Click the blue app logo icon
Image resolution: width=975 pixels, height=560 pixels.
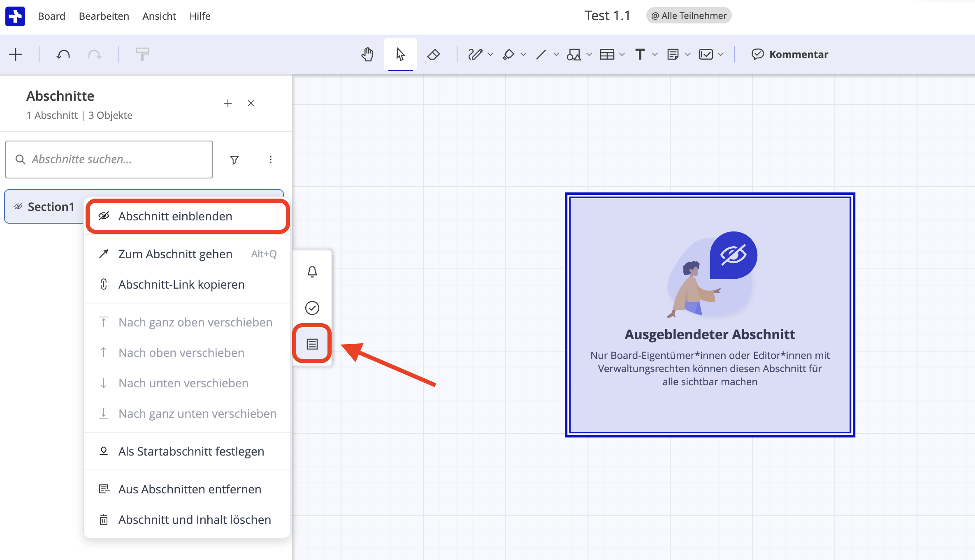click(x=15, y=16)
